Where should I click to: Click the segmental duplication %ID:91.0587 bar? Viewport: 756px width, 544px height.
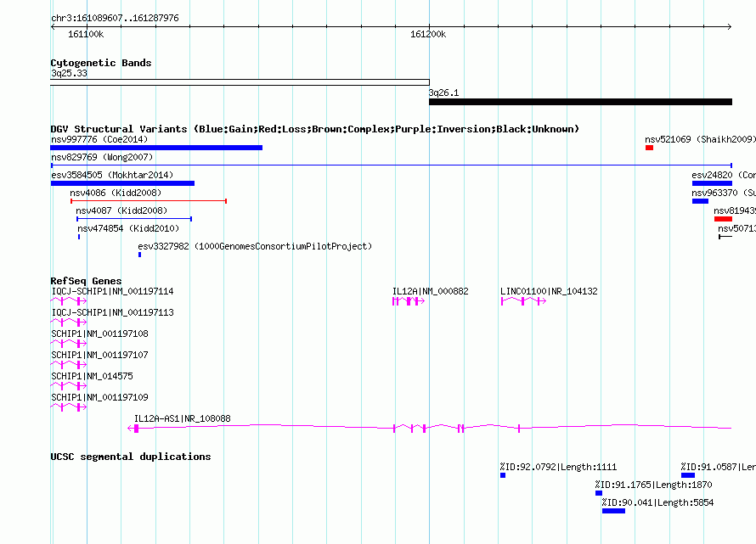point(688,475)
